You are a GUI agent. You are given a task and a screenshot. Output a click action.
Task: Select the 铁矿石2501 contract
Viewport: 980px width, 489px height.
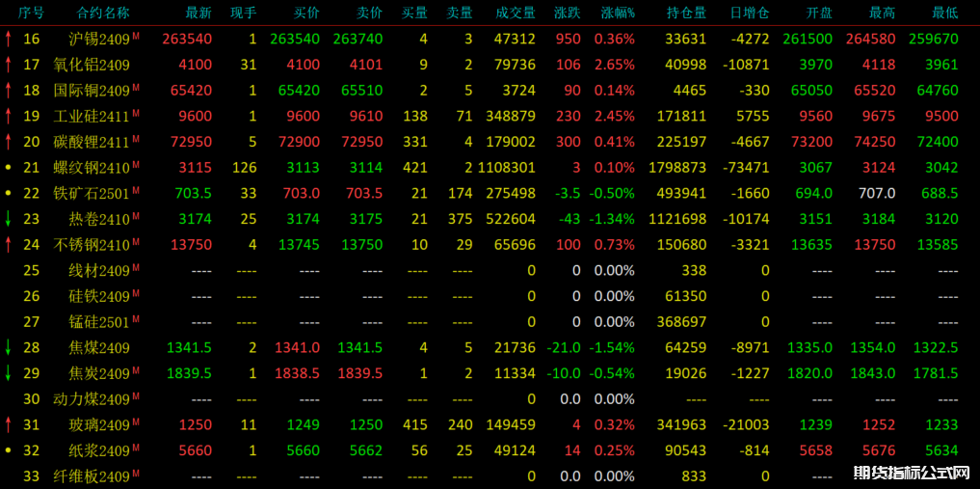coord(92,193)
